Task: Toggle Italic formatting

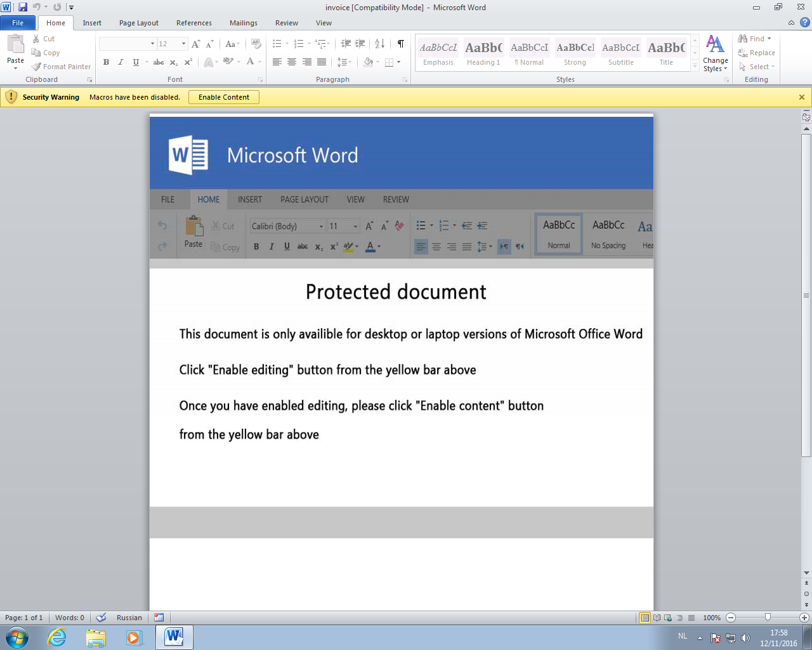Action: pyautogui.click(x=121, y=62)
